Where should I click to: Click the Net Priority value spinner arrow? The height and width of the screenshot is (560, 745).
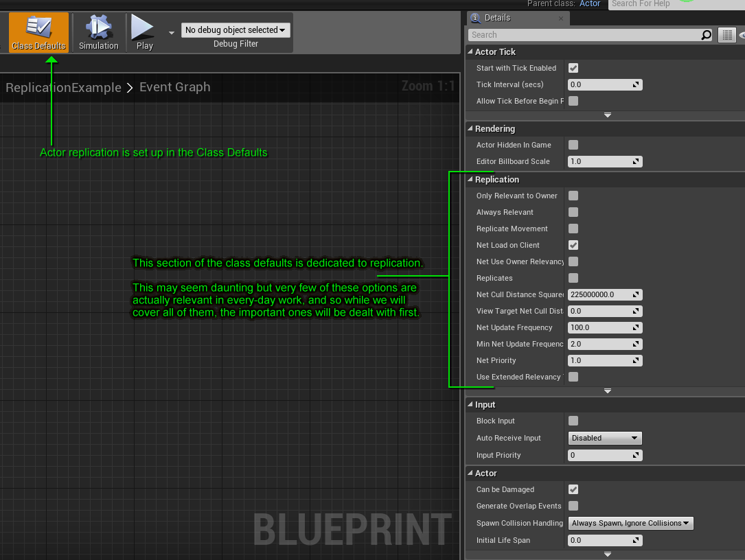click(x=637, y=360)
